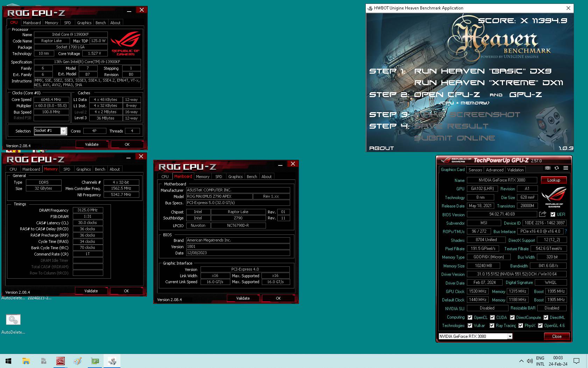
Task: Open SPD tab in CPU-Z Memory window
Action: 67,169
